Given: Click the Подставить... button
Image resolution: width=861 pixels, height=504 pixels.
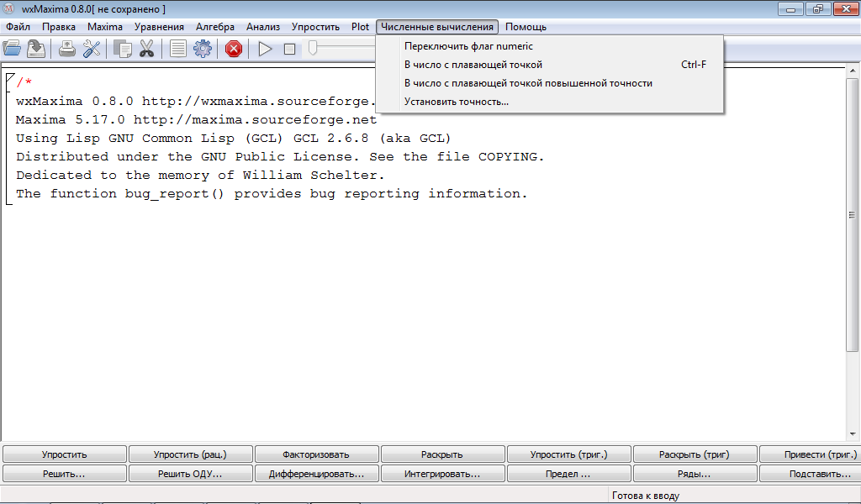Looking at the screenshot, I should 811,474.
